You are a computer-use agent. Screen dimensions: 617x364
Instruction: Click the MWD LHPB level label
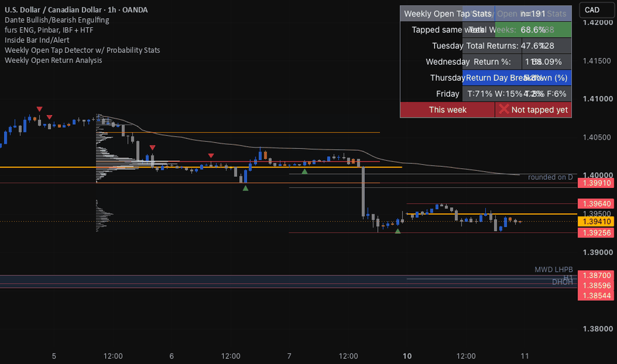pyautogui.click(x=553, y=269)
